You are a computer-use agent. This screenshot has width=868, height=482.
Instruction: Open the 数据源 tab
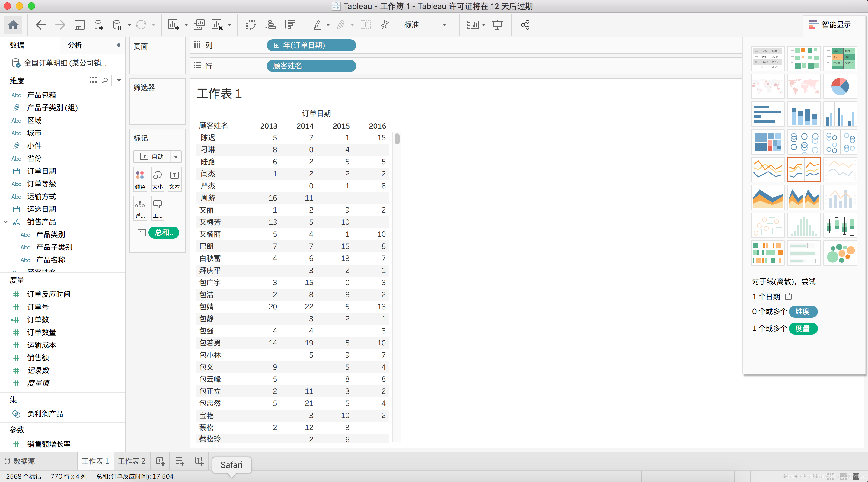(20, 461)
